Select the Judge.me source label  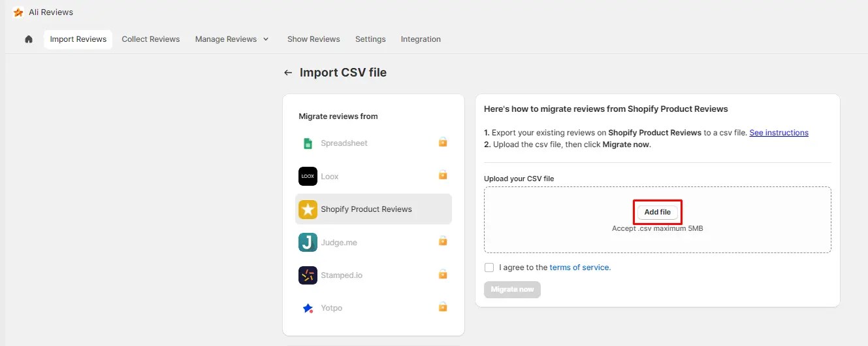click(339, 243)
